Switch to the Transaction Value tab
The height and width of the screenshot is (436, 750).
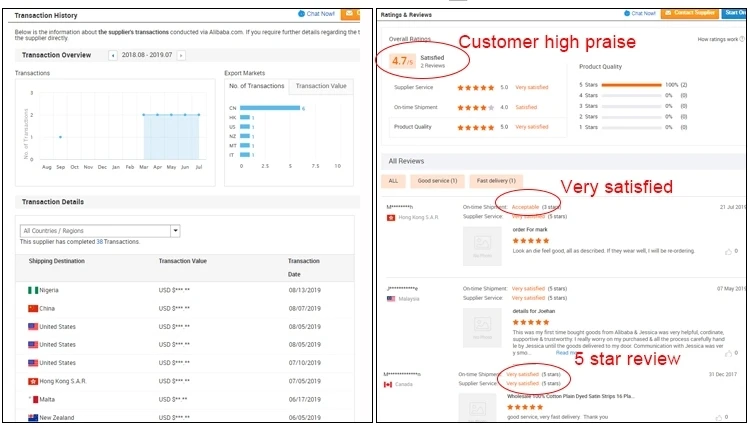tap(320, 86)
